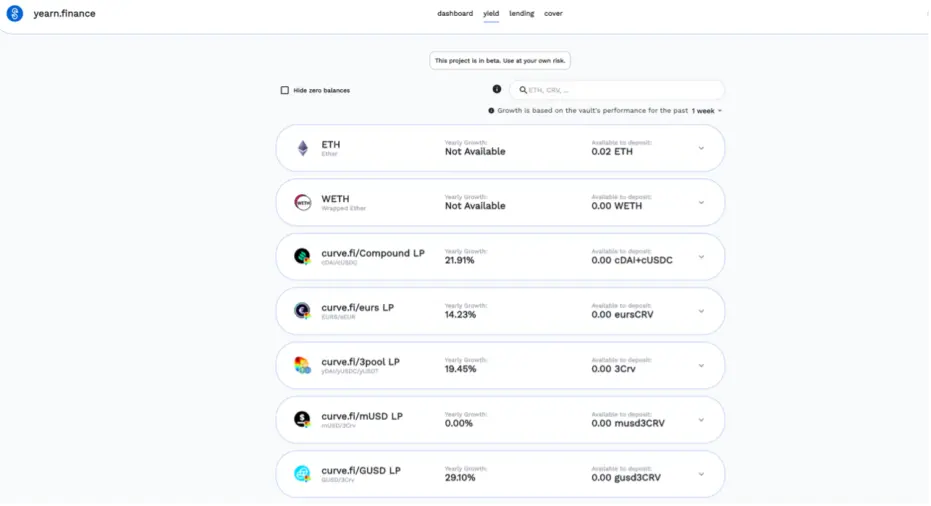Click the curve.fi/3pool LP token icon
Screen dimensions: 931x506
pyautogui.click(x=303, y=365)
